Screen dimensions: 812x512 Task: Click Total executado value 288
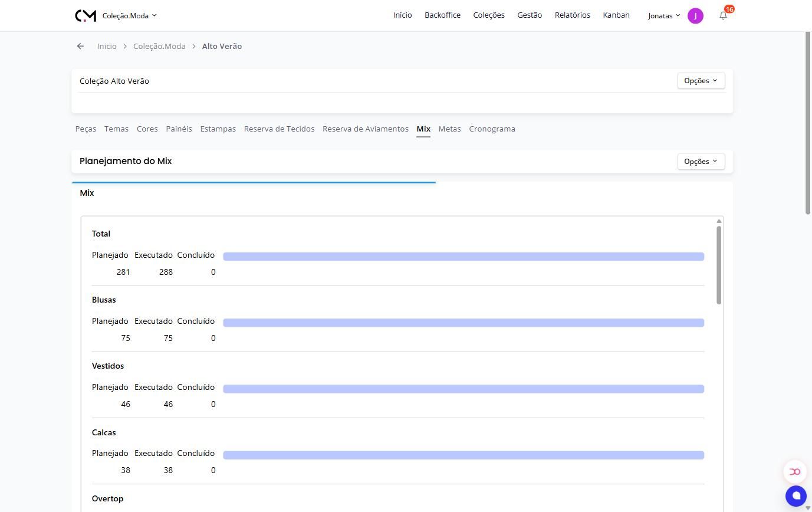(x=166, y=273)
